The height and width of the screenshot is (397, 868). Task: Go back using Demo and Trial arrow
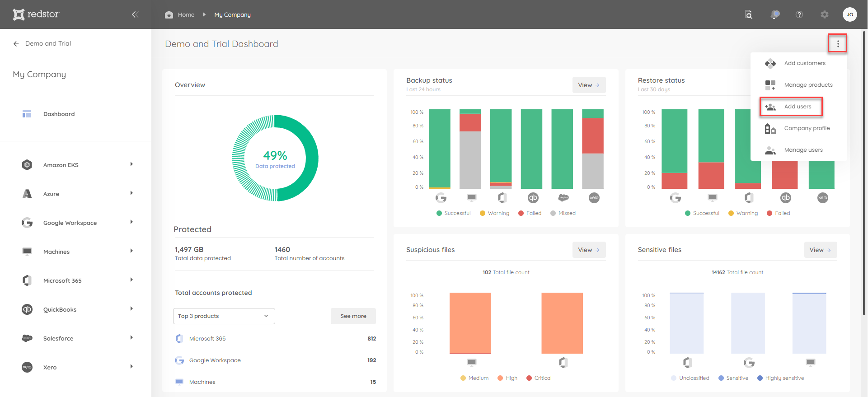(16, 44)
